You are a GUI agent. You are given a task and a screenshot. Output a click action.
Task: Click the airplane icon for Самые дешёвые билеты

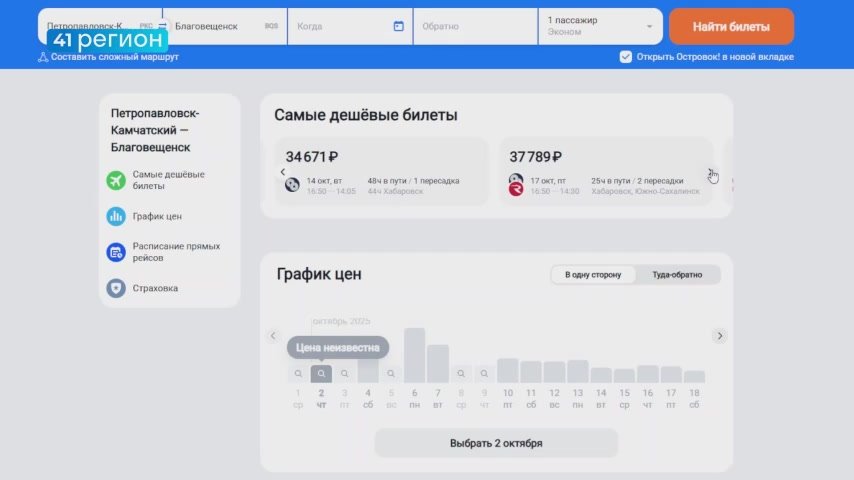tap(116, 181)
